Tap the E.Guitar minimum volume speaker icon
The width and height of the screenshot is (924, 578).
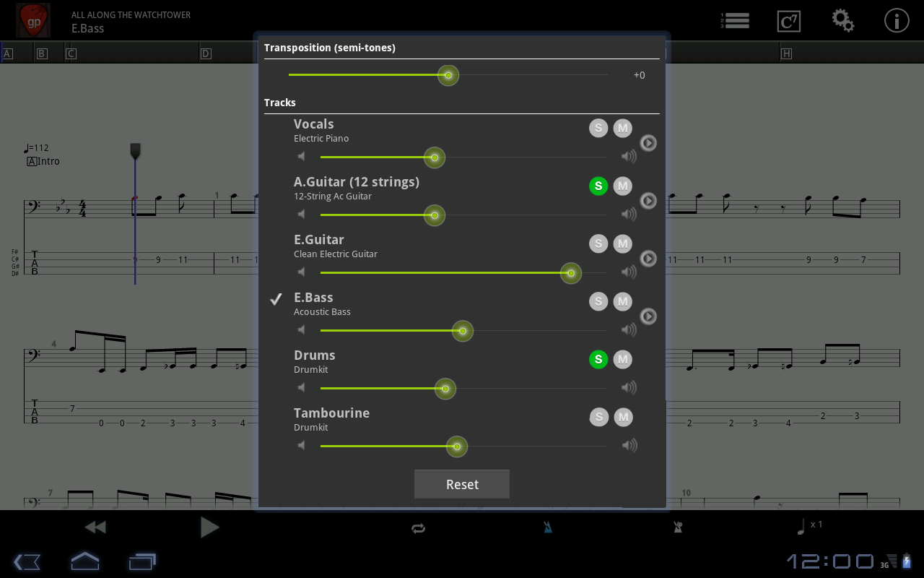point(302,272)
